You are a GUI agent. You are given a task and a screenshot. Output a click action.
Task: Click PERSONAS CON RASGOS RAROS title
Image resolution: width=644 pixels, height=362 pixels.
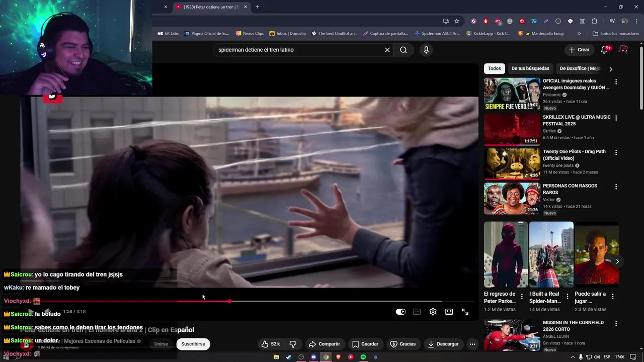point(570,189)
